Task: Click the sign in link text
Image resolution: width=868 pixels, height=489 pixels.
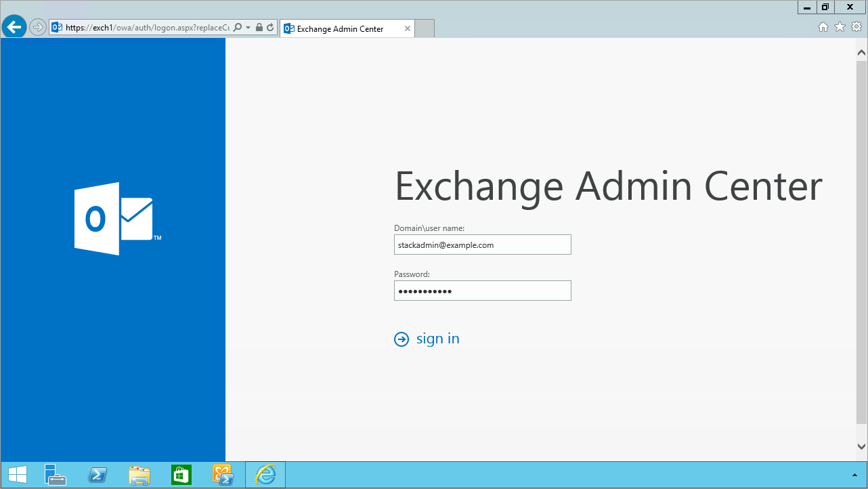Action: pos(437,339)
